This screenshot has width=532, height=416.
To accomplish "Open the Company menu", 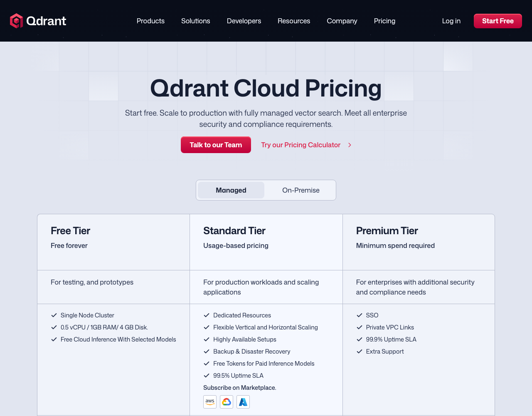I will [342, 21].
